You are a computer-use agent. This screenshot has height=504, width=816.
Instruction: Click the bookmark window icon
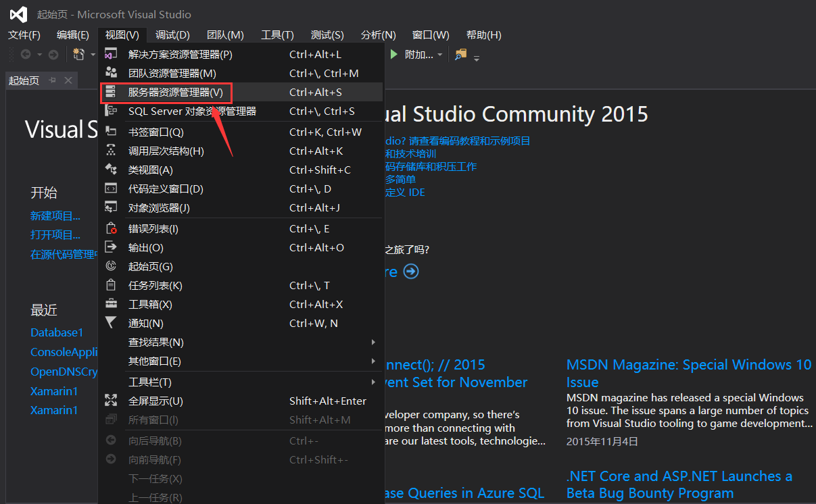tap(111, 132)
